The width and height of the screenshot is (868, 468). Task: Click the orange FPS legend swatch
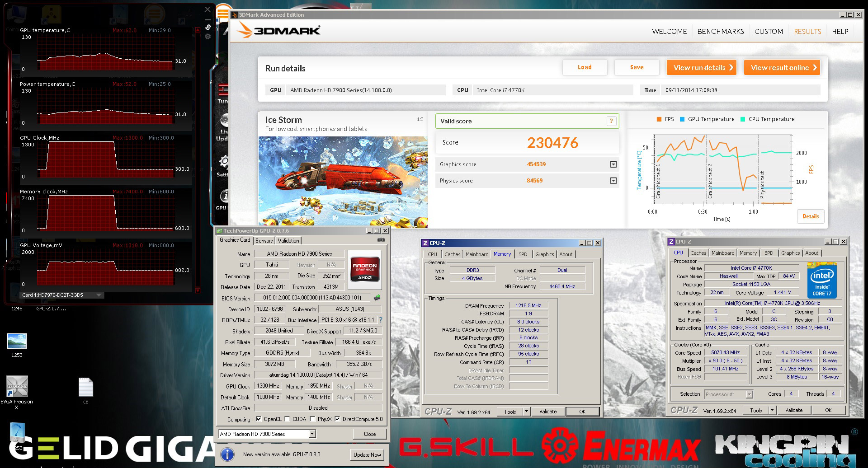click(659, 119)
